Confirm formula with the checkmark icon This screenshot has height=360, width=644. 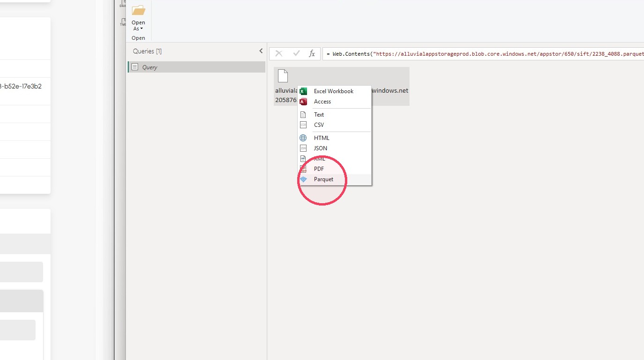tap(296, 53)
